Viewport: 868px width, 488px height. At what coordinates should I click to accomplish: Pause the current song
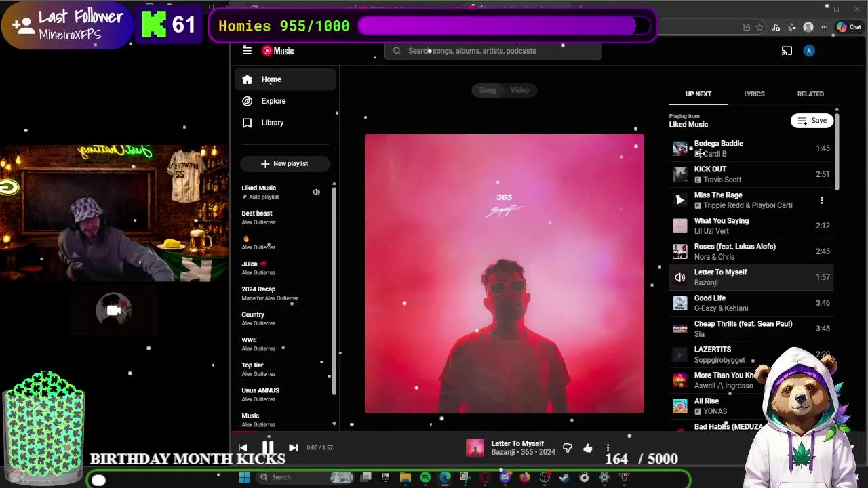(x=268, y=447)
